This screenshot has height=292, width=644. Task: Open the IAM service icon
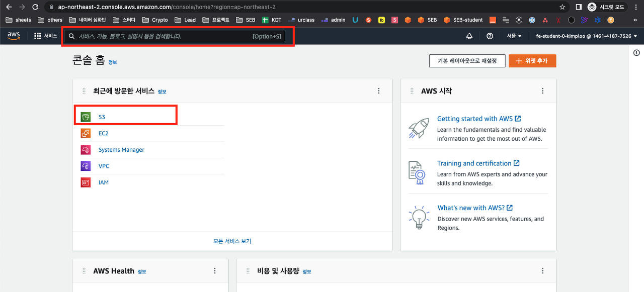coord(86,182)
